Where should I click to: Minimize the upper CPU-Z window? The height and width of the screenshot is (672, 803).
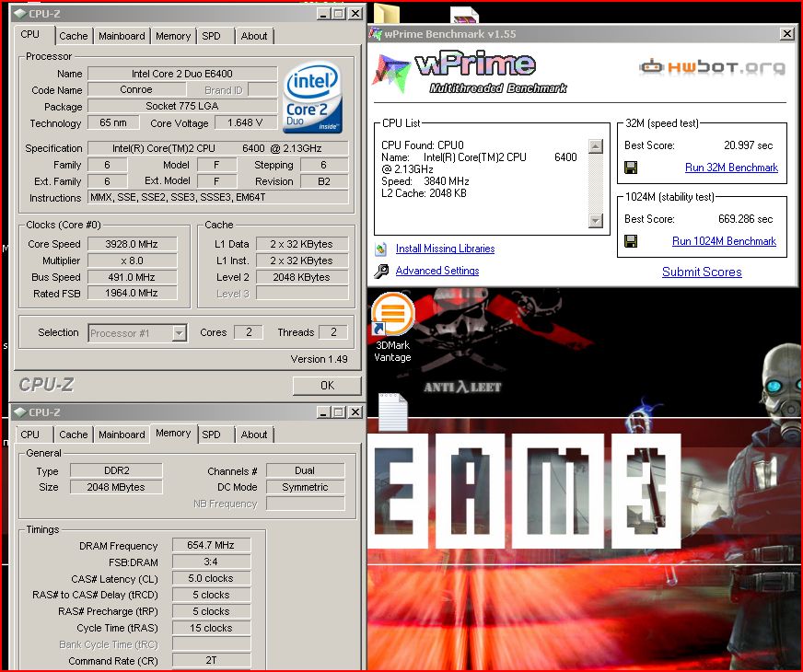(323, 14)
